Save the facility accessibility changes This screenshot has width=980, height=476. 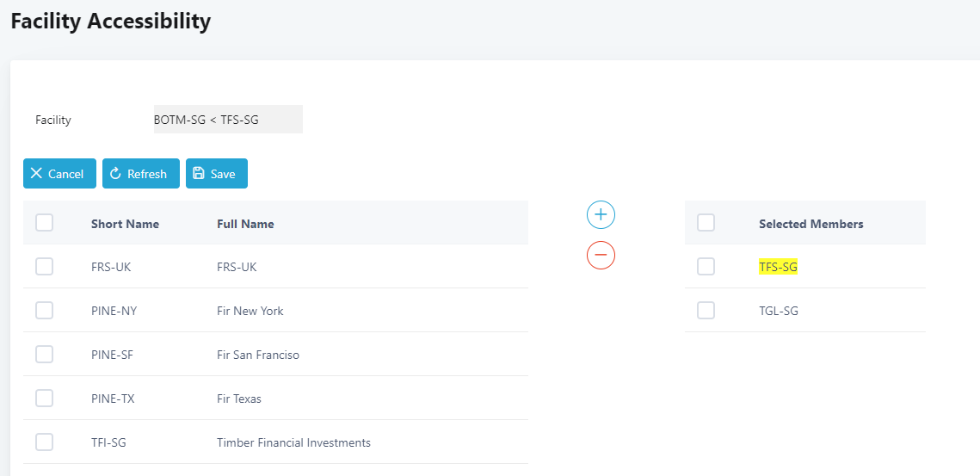[x=216, y=174]
